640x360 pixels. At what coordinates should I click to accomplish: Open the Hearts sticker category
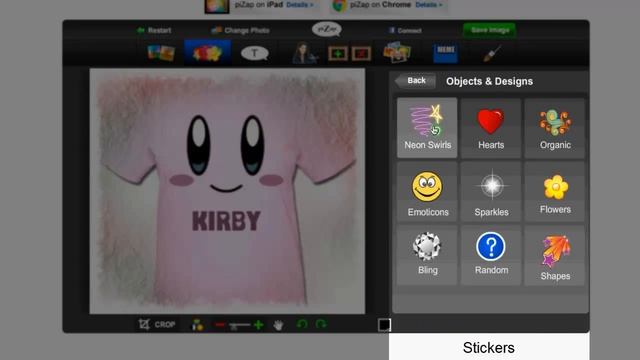(x=491, y=127)
